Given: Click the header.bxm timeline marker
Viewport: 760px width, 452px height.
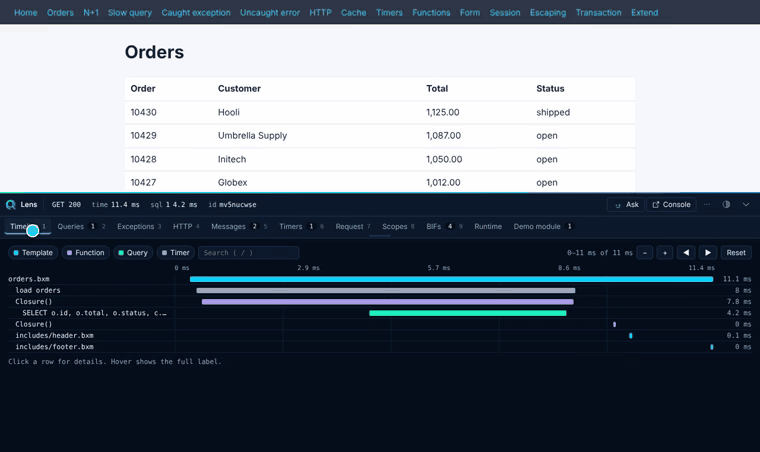Looking at the screenshot, I should 631,336.
